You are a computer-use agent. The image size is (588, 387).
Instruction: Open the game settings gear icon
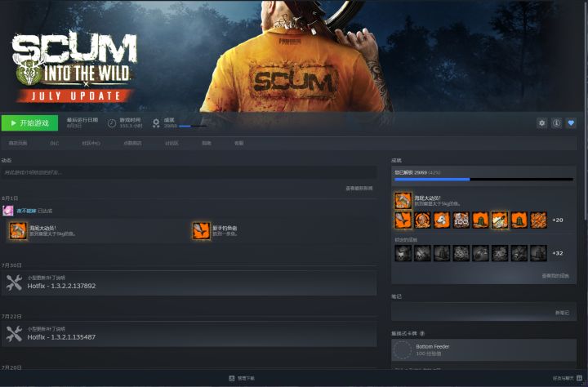tap(542, 123)
